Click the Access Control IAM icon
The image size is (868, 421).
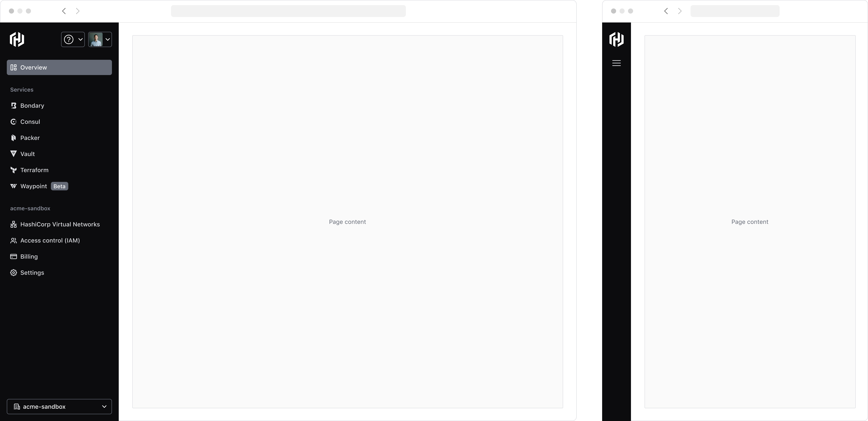click(x=13, y=240)
